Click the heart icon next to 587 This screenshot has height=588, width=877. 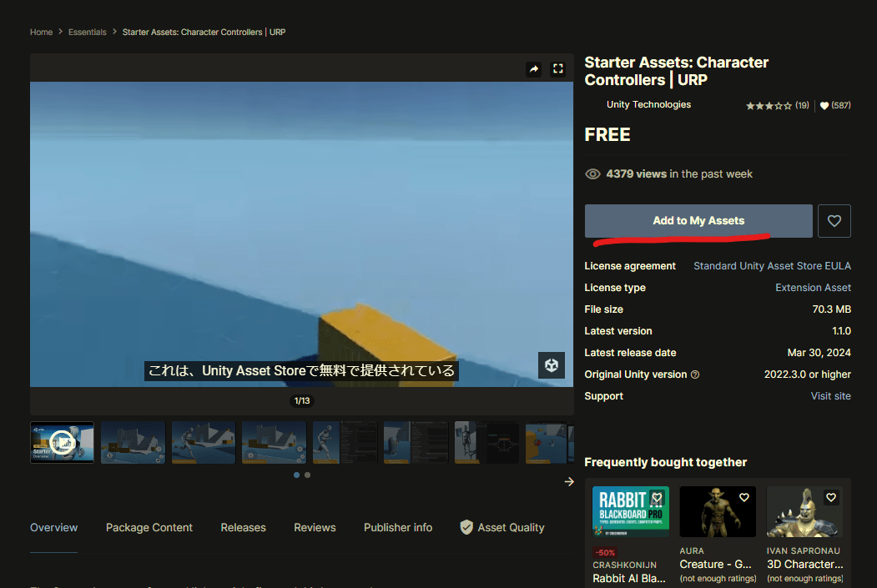click(824, 106)
